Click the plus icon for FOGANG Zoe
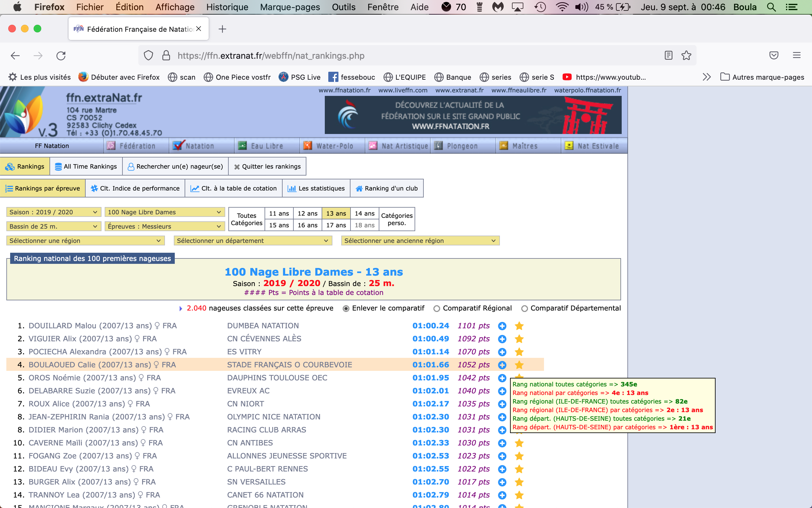The width and height of the screenshot is (812, 508). point(502,456)
